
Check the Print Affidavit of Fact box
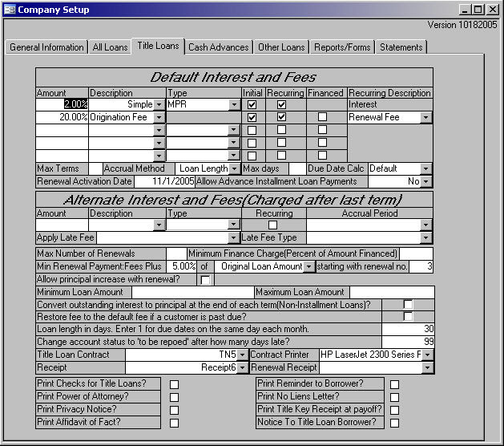pos(174,423)
